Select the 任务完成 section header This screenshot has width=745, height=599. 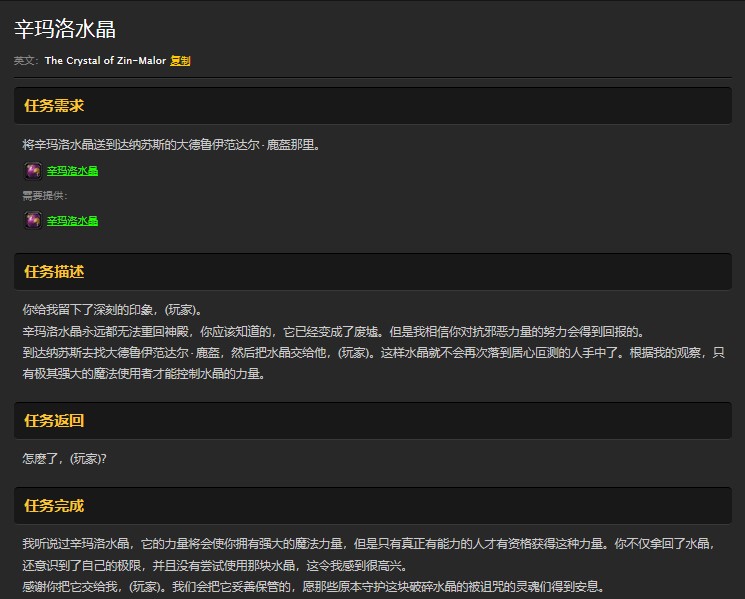click(54, 506)
